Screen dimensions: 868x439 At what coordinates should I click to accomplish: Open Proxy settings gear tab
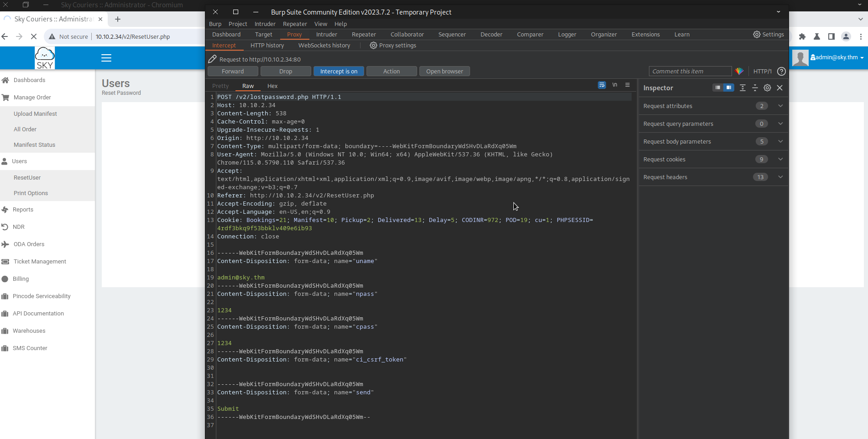pos(393,45)
